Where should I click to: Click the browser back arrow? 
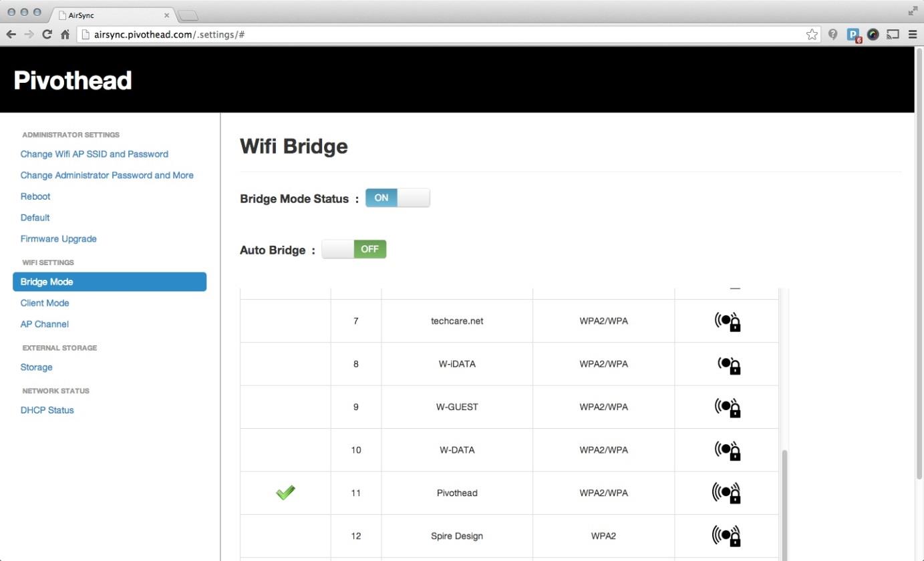pyautogui.click(x=11, y=34)
